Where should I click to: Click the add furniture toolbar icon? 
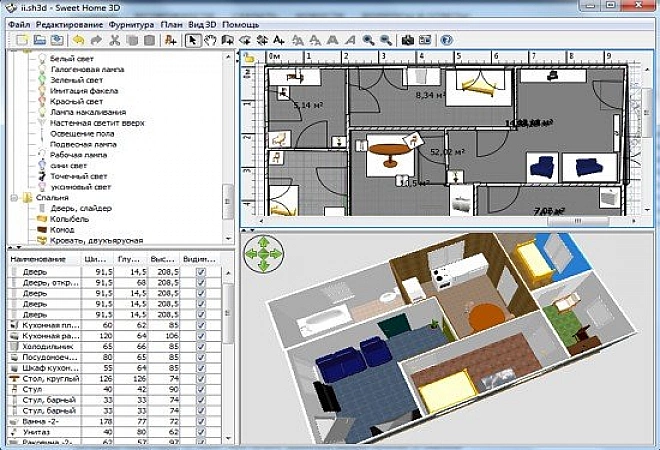pyautogui.click(x=171, y=40)
